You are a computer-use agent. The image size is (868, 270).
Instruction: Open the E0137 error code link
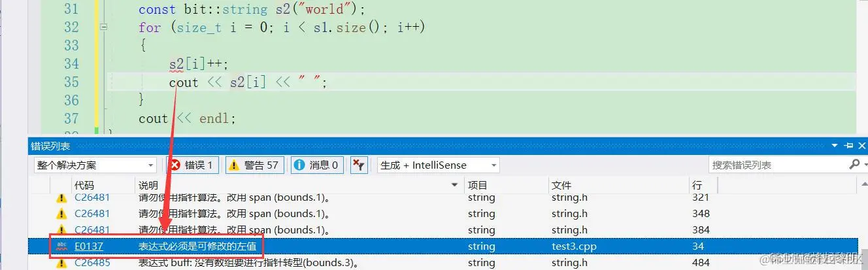click(89, 246)
